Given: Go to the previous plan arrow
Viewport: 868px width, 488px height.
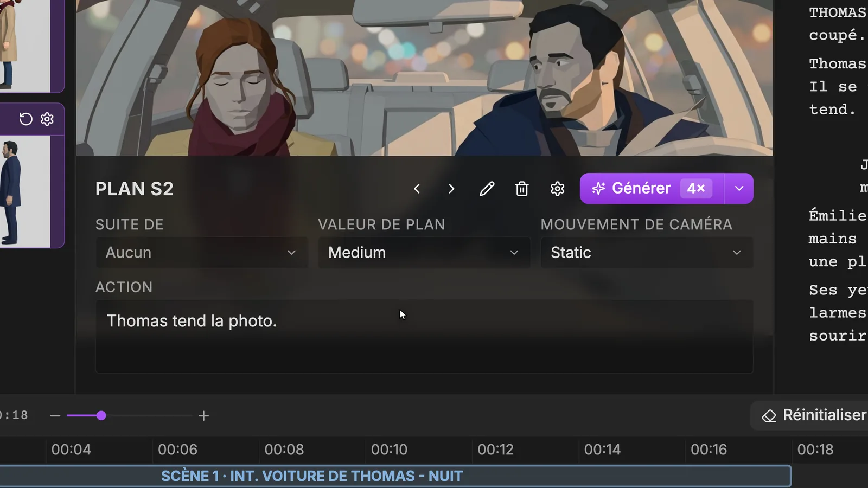Looking at the screenshot, I should click(417, 189).
